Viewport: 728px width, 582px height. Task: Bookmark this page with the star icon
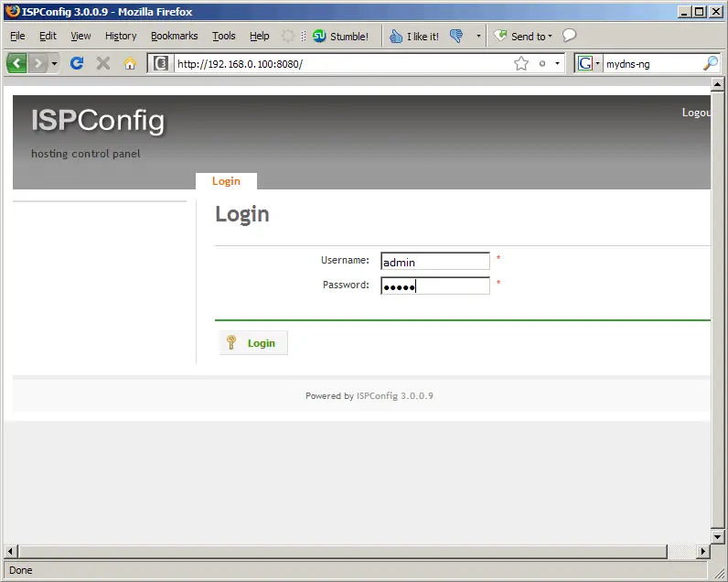coord(521,64)
